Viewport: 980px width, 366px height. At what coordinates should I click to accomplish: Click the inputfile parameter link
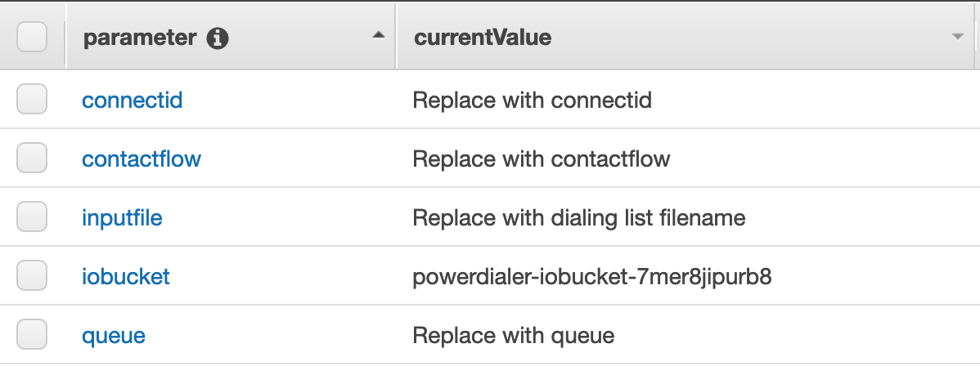[x=123, y=217]
